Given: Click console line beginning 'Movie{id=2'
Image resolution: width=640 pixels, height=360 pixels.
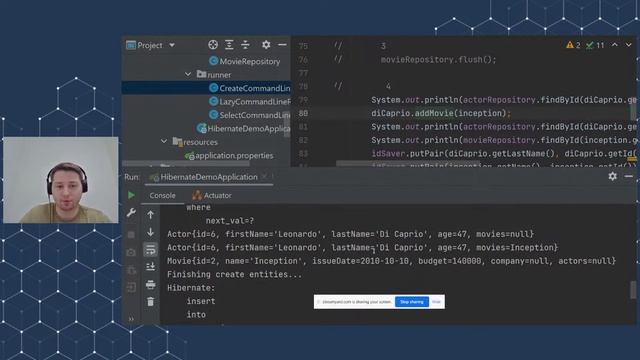Looking at the screenshot, I should click(x=391, y=261).
